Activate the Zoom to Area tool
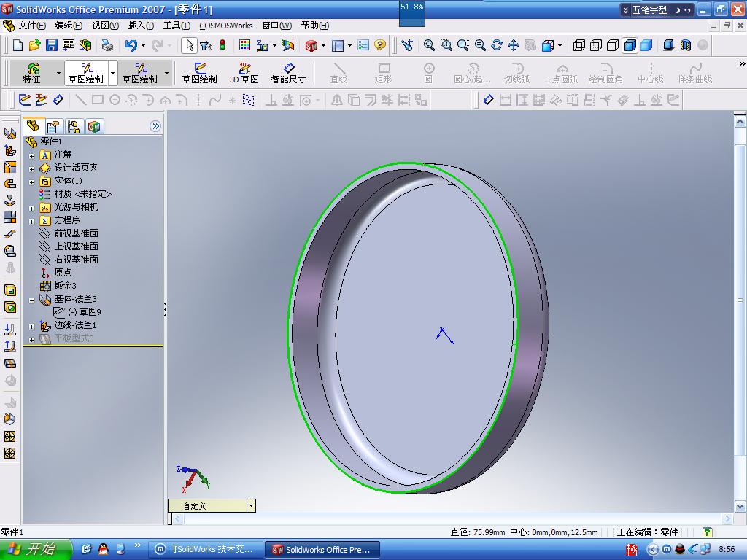Image resolution: width=747 pixels, height=560 pixels. pyautogui.click(x=446, y=45)
